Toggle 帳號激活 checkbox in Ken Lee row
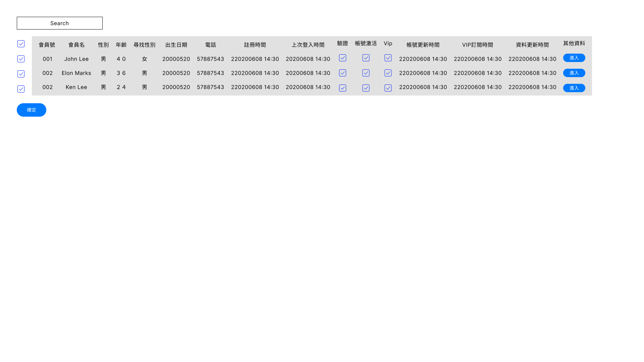The height and width of the screenshot is (362, 644). point(366,88)
